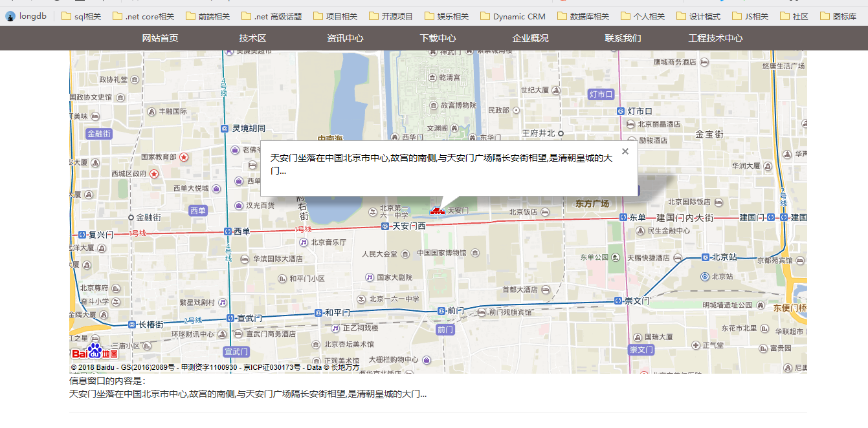Open the 社区 bookmark folder
Image resolution: width=868 pixels, height=428 pixels.
[794, 16]
